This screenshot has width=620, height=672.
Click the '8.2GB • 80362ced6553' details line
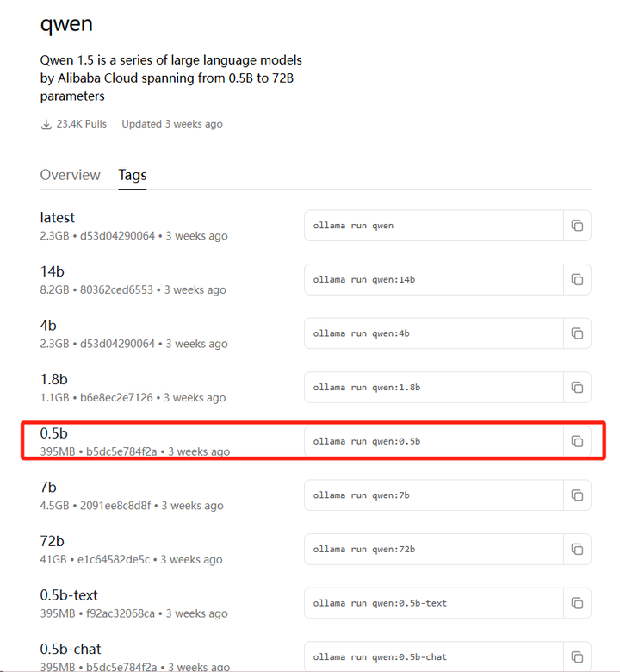pyautogui.click(x=133, y=290)
